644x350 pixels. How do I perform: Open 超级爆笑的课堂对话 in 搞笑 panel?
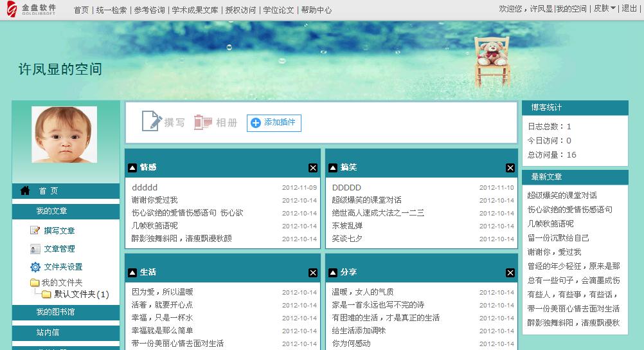[367, 200]
